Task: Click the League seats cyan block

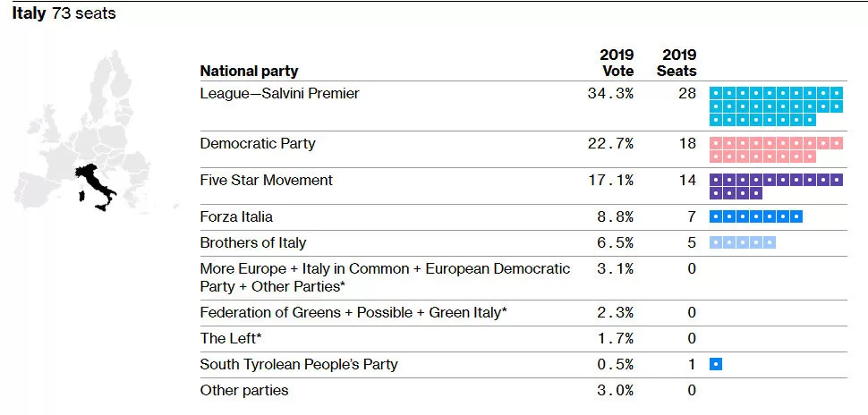Action: pos(776,106)
